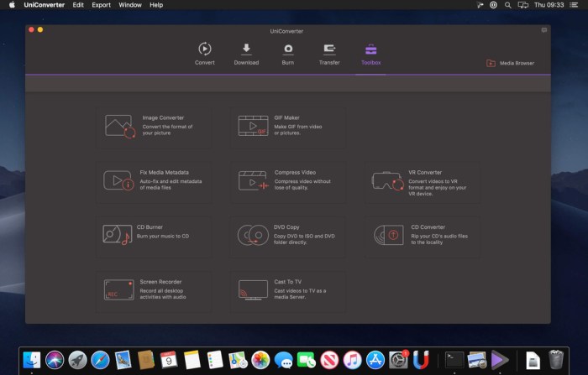
Task: Click the Media Browser button
Action: tap(511, 63)
